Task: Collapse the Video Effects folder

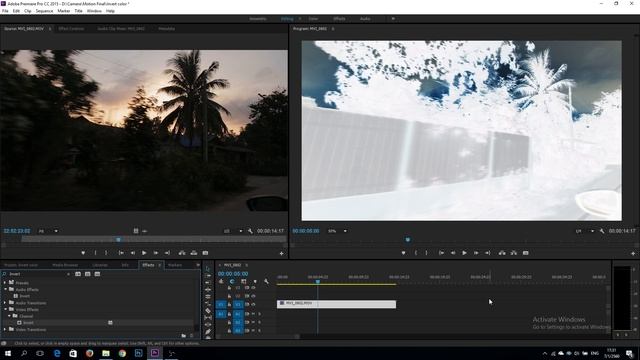Action: click(5, 309)
